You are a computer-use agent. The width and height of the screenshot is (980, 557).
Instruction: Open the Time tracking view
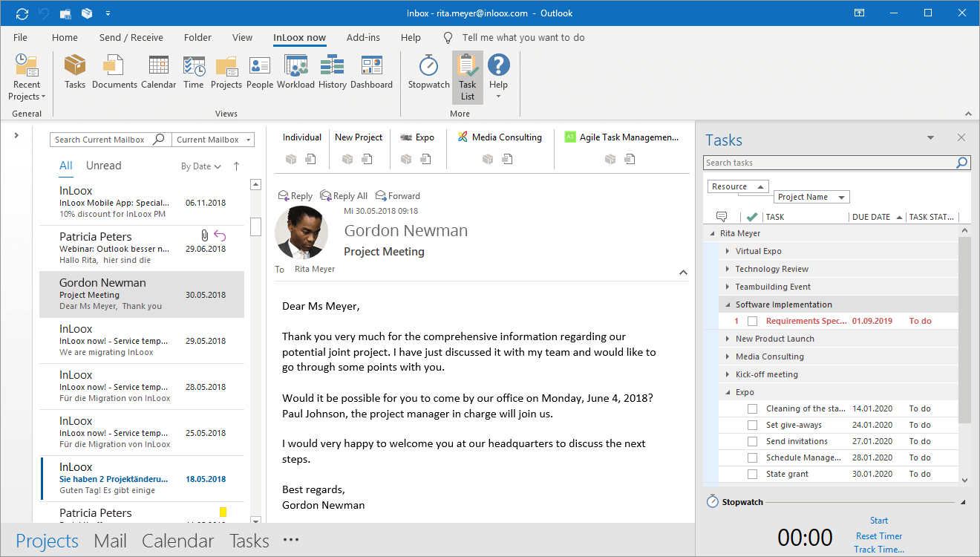(x=194, y=72)
